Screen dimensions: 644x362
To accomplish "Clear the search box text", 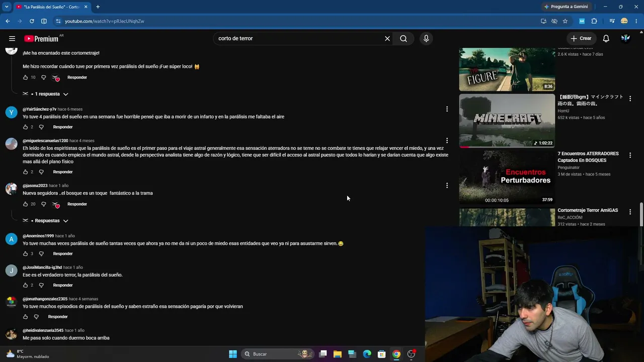I will 387,39.
